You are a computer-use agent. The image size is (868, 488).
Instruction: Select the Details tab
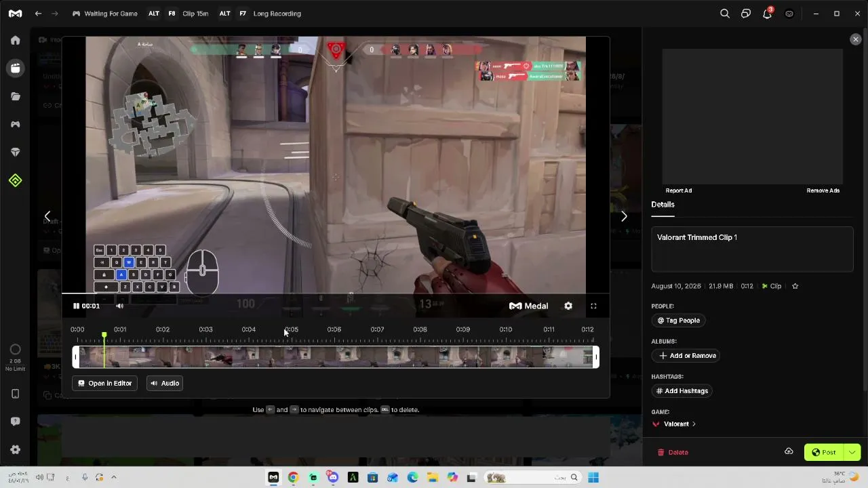663,205
